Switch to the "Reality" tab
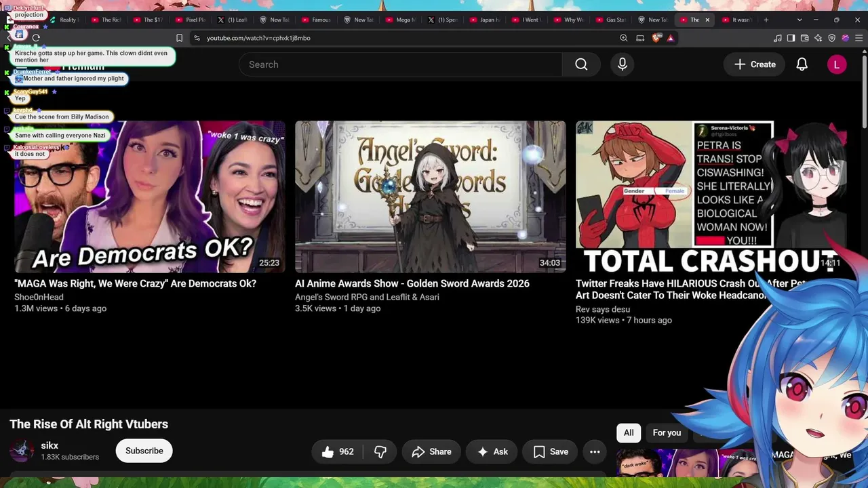868x488 pixels. pos(64,20)
